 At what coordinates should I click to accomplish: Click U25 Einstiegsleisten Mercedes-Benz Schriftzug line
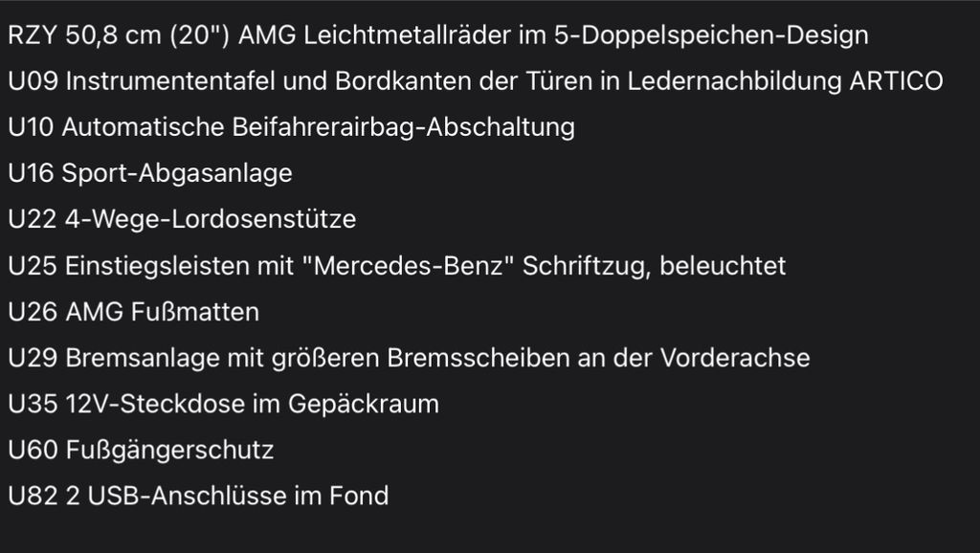[397, 266]
